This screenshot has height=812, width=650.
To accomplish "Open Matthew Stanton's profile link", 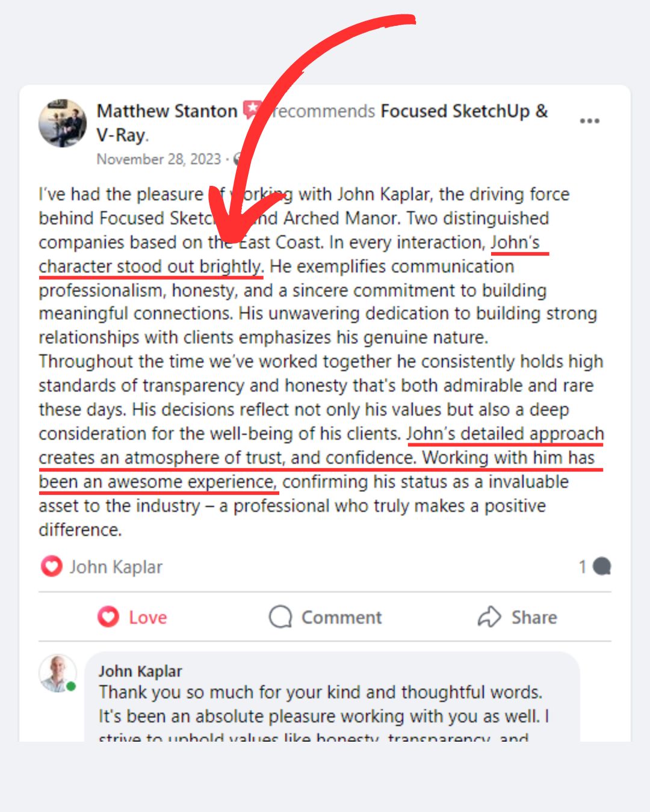I will point(167,111).
